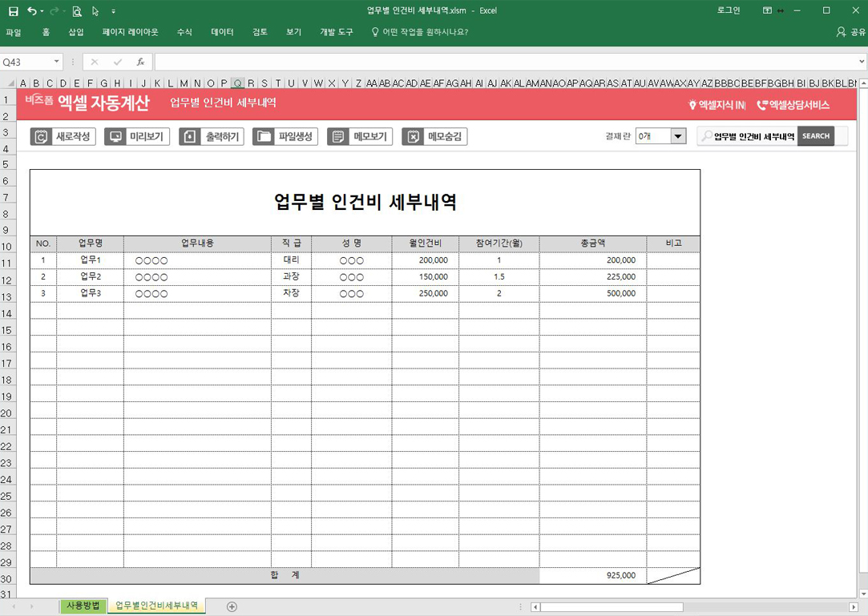Click the 미리보기 monitor icon
The width and height of the screenshot is (868, 616).
tap(115, 137)
